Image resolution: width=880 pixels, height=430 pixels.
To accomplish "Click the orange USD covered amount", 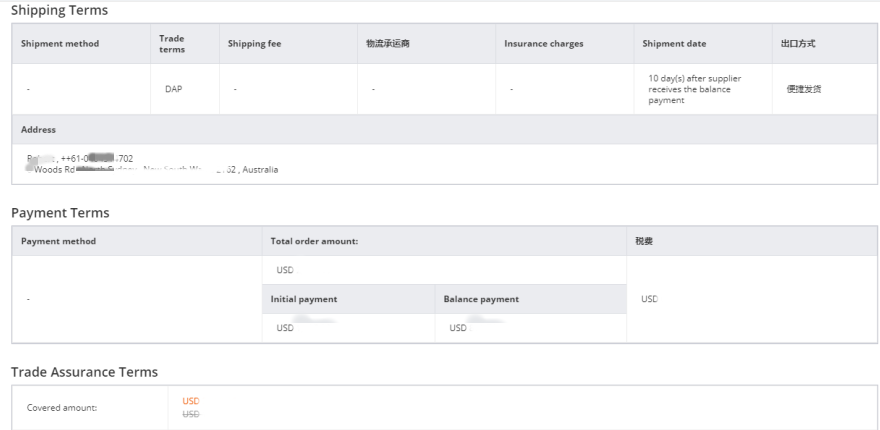I will pos(191,401).
